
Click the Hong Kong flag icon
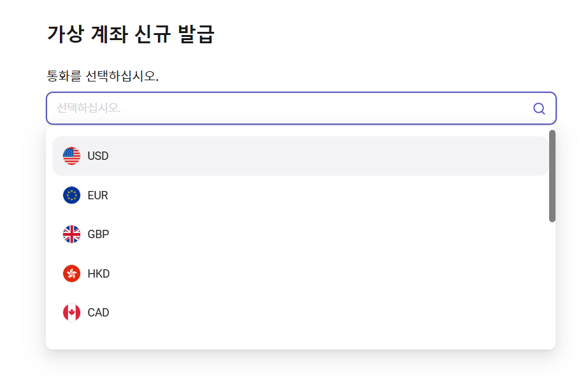click(x=71, y=274)
